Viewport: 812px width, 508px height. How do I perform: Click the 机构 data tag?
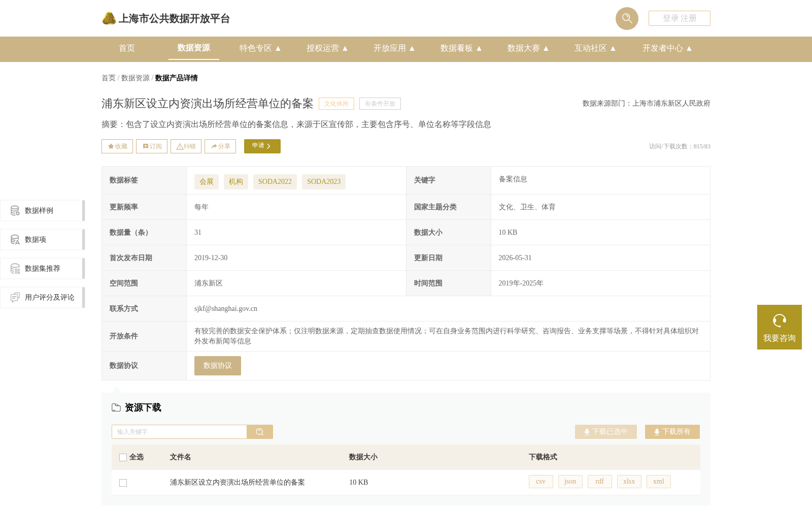pyautogui.click(x=236, y=182)
